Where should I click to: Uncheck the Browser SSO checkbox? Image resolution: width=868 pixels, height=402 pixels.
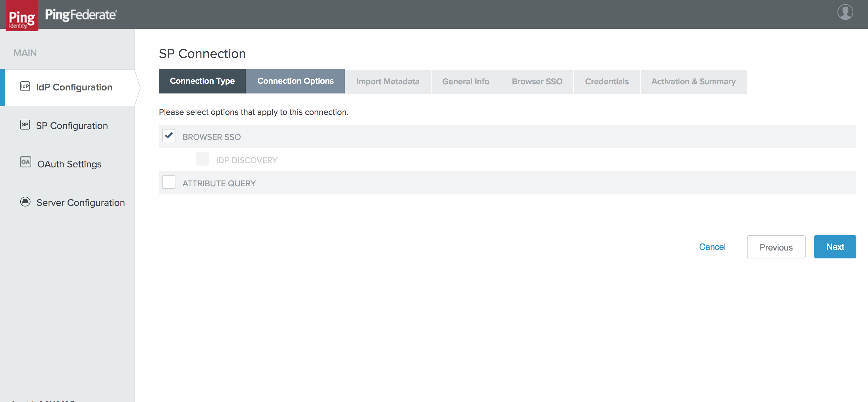[168, 136]
